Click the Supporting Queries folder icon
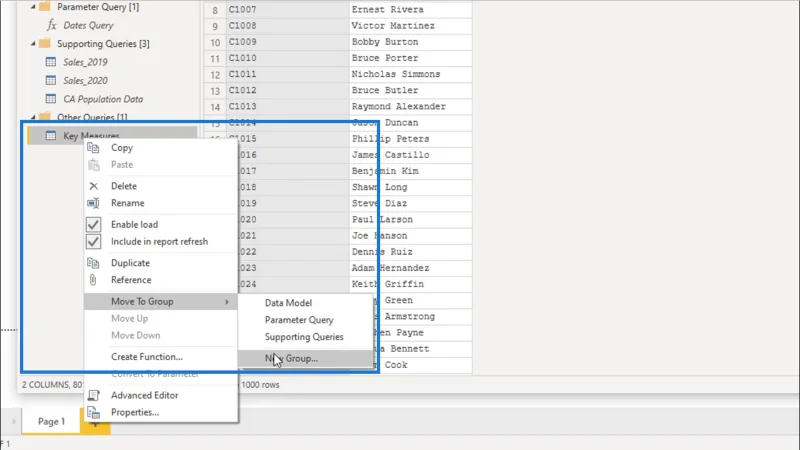The image size is (800, 450). pyautogui.click(x=45, y=43)
